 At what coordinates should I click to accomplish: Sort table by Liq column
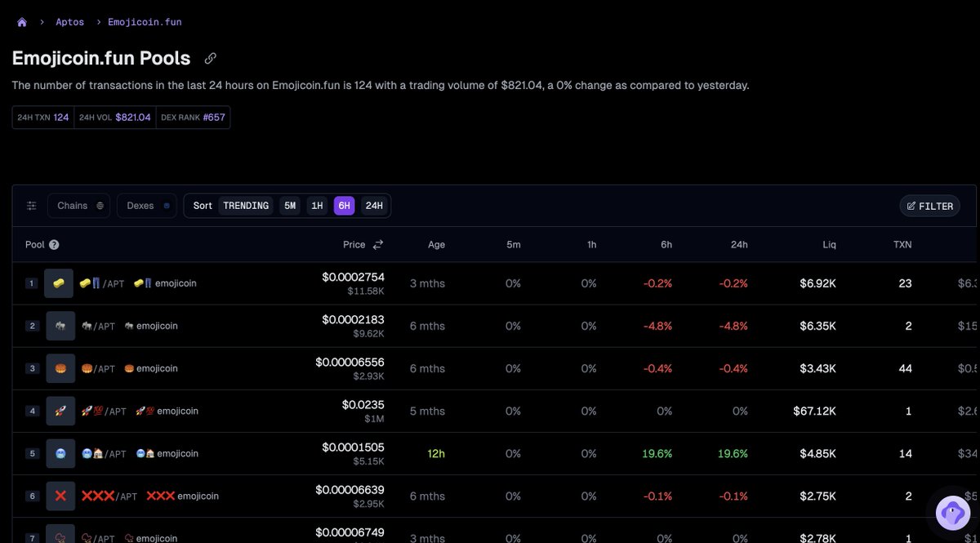coord(830,244)
